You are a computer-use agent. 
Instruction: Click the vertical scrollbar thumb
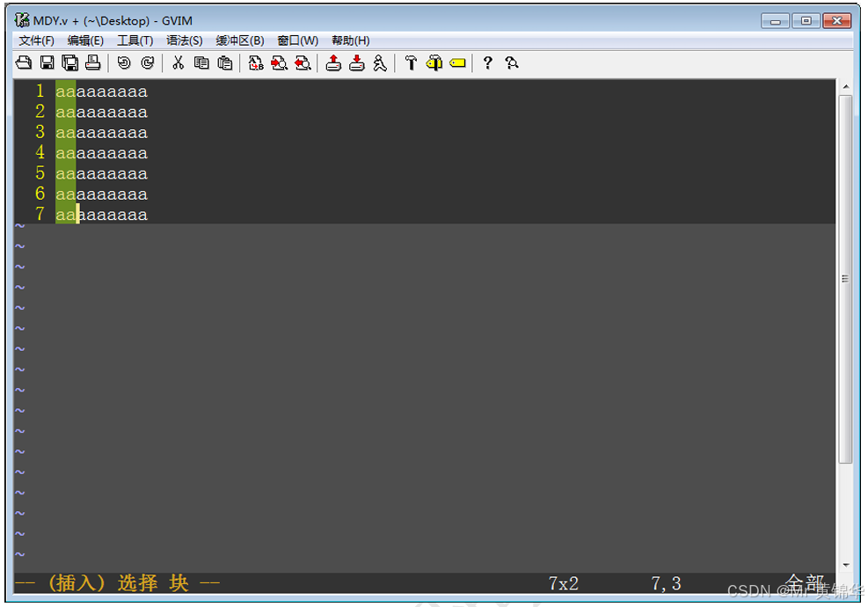(x=845, y=279)
